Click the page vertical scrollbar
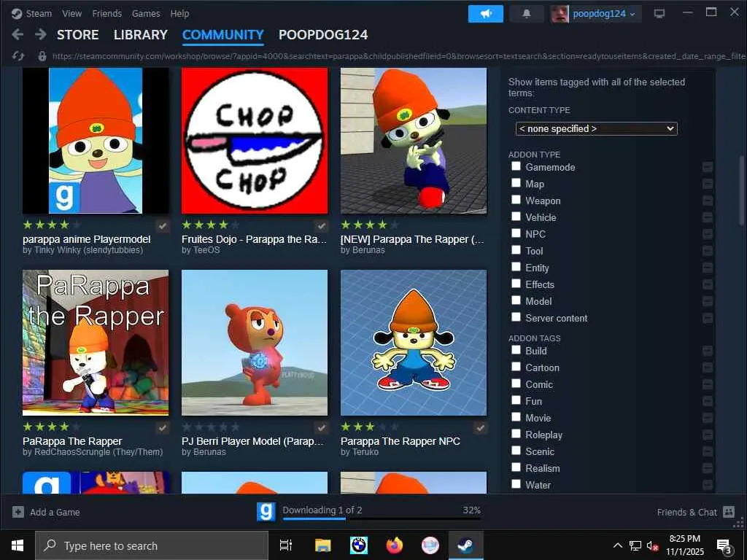747x560 pixels. (742, 190)
